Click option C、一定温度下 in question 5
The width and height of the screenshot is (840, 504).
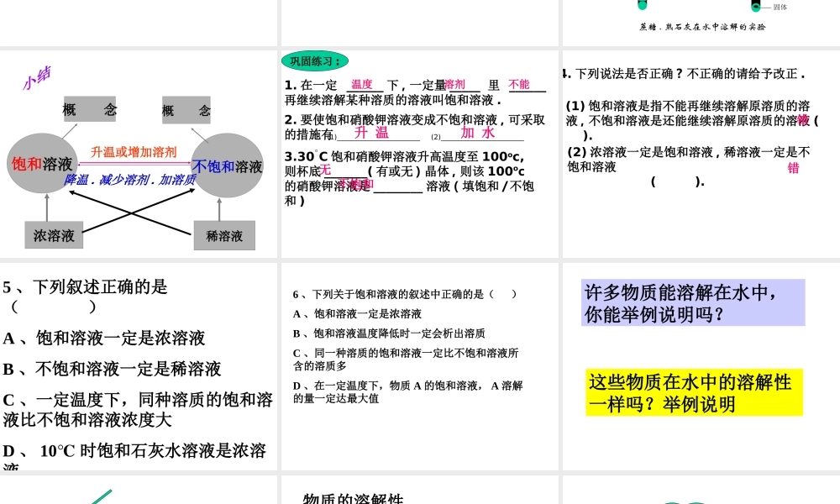[139, 409]
